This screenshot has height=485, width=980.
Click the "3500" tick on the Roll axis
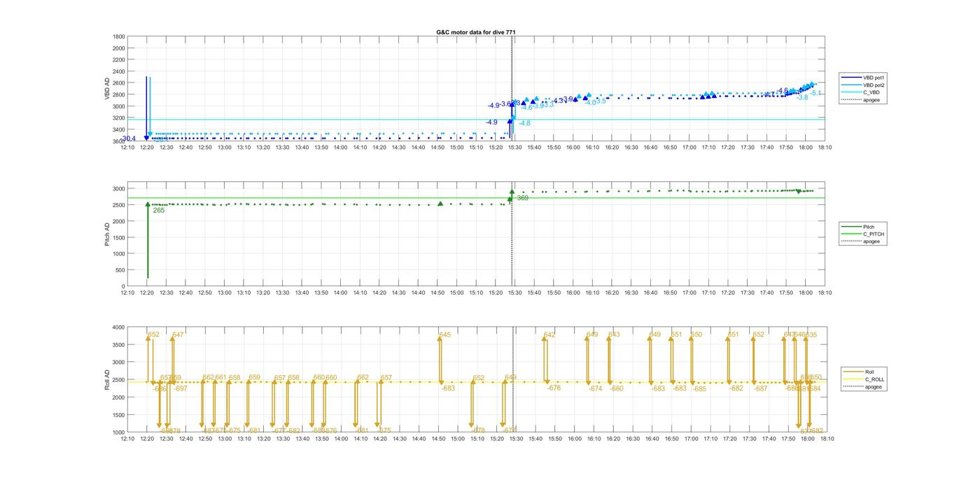click(119, 345)
